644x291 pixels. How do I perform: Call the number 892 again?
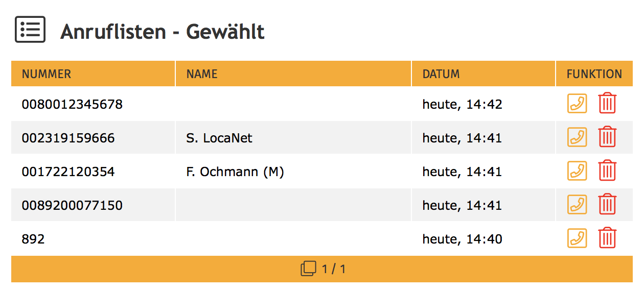point(577,238)
